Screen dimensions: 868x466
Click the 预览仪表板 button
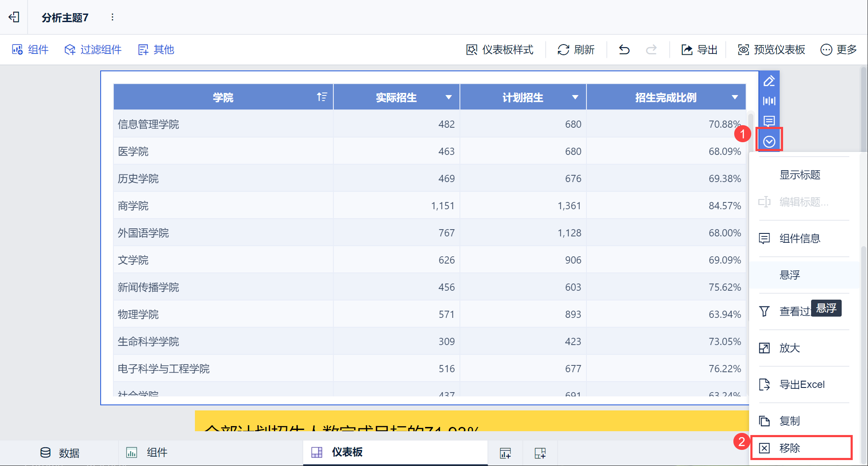(x=771, y=50)
